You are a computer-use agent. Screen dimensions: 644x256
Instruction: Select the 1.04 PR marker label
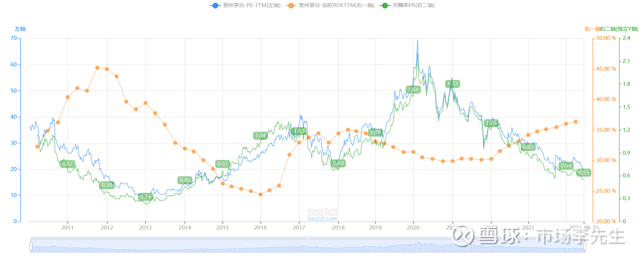[x=260, y=135]
